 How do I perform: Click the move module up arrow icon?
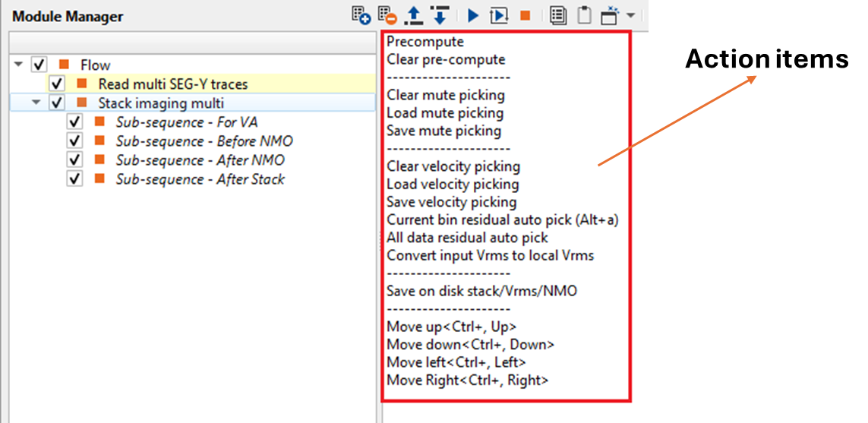(x=414, y=15)
